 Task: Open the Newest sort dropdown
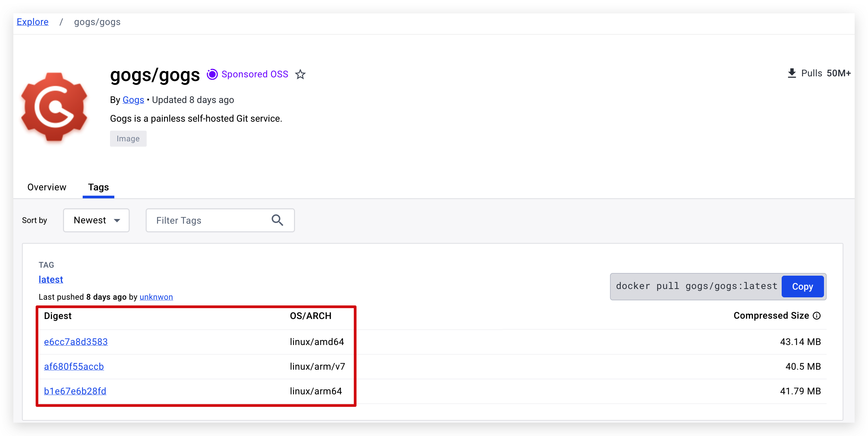(96, 220)
